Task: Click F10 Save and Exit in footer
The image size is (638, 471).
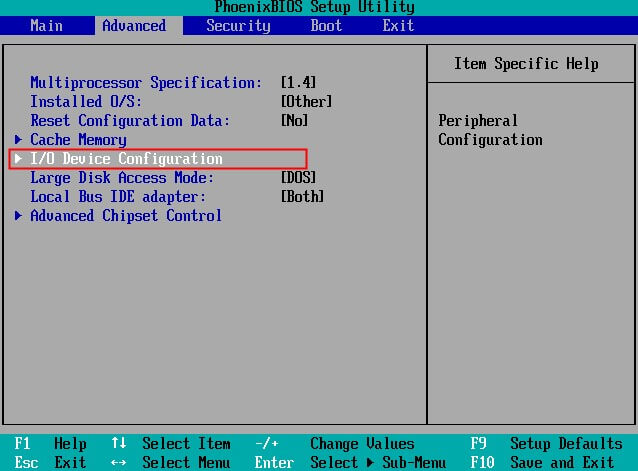Action: tap(546, 462)
